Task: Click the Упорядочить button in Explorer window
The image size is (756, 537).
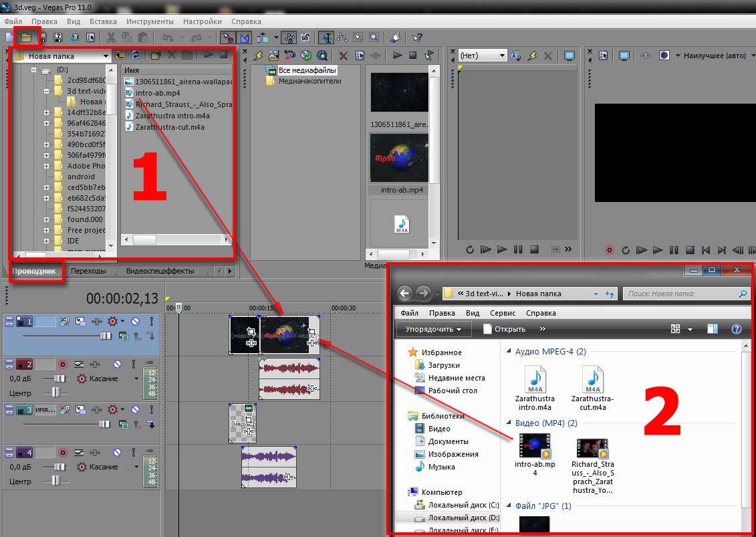Action: click(x=433, y=329)
